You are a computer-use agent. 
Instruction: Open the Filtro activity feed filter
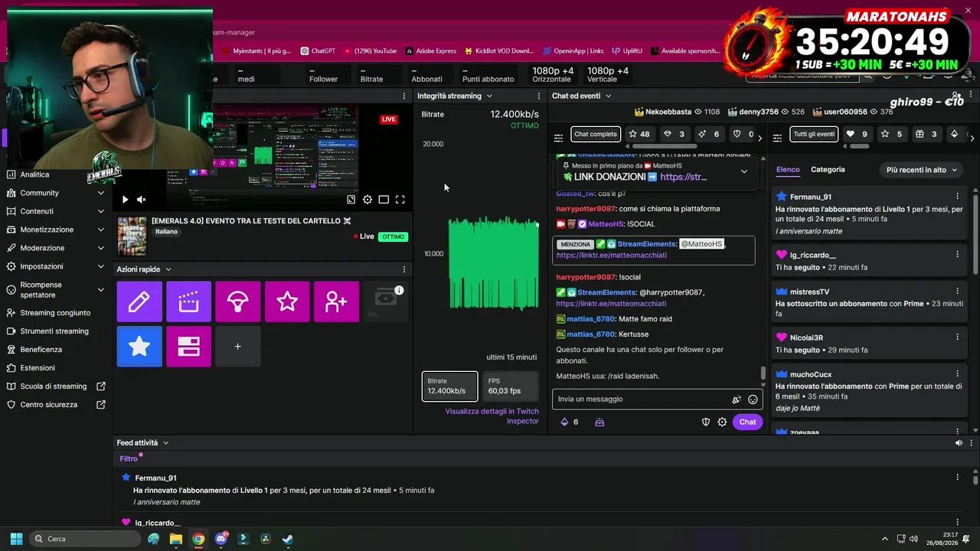(129, 459)
